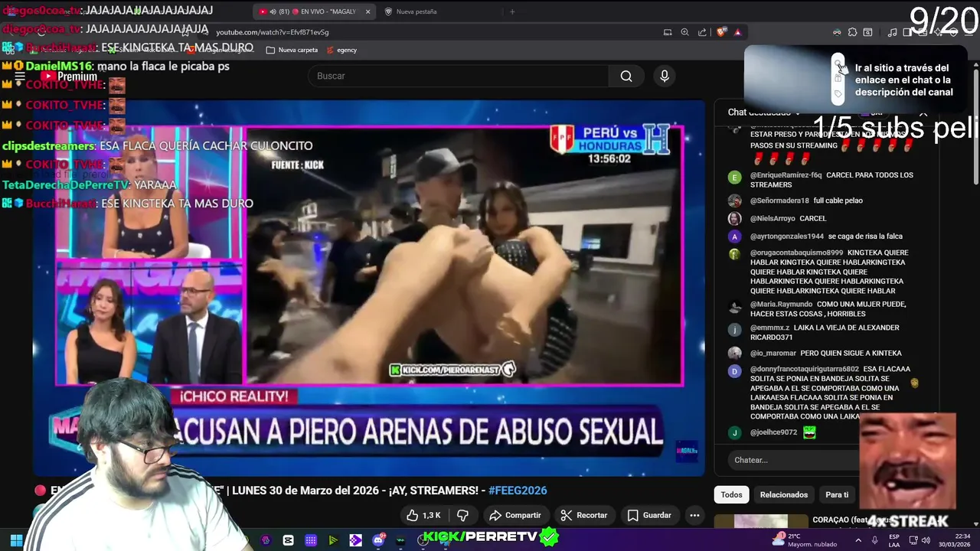Image resolution: width=980 pixels, height=551 pixels.
Task: Focus the Chatear chat input
Action: 793,460
